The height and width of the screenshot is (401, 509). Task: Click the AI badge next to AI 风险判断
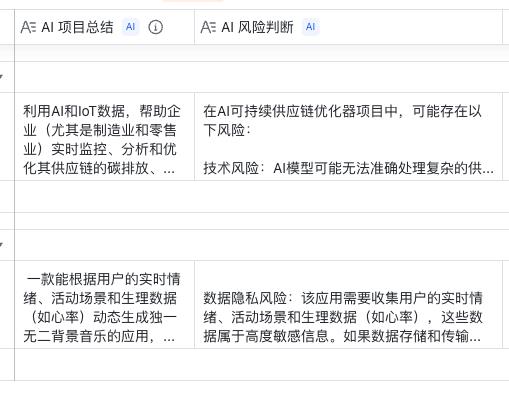tap(310, 27)
